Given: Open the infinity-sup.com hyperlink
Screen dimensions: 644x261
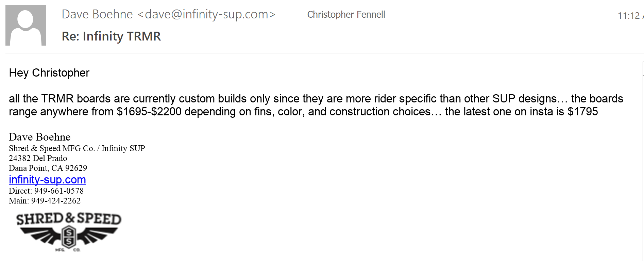Looking at the screenshot, I should [x=47, y=180].
